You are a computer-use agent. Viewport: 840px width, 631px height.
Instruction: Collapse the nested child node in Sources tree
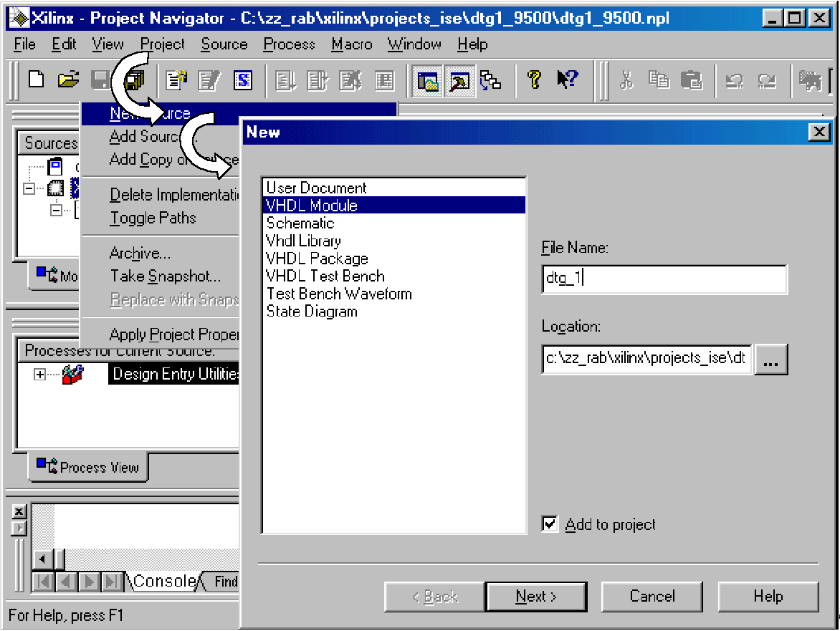click(56, 211)
